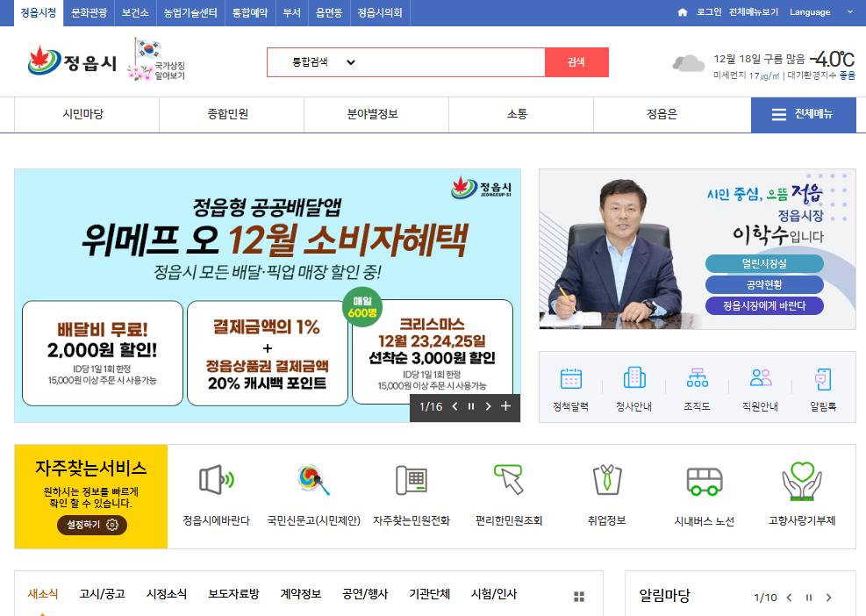Pause the 알림마당 slideshow
This screenshot has height=616, width=866.
(809, 598)
